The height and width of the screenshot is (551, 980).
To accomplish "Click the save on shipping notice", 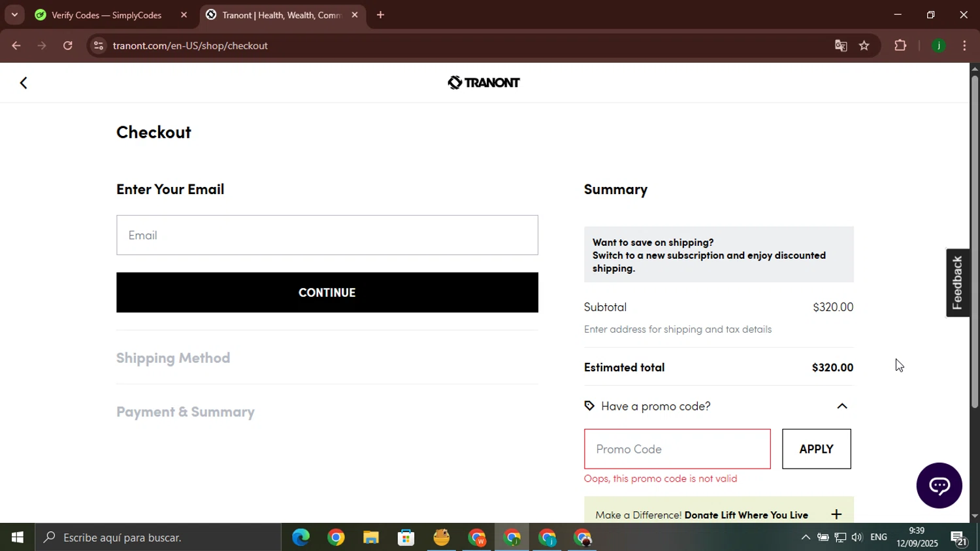I will pos(719,255).
